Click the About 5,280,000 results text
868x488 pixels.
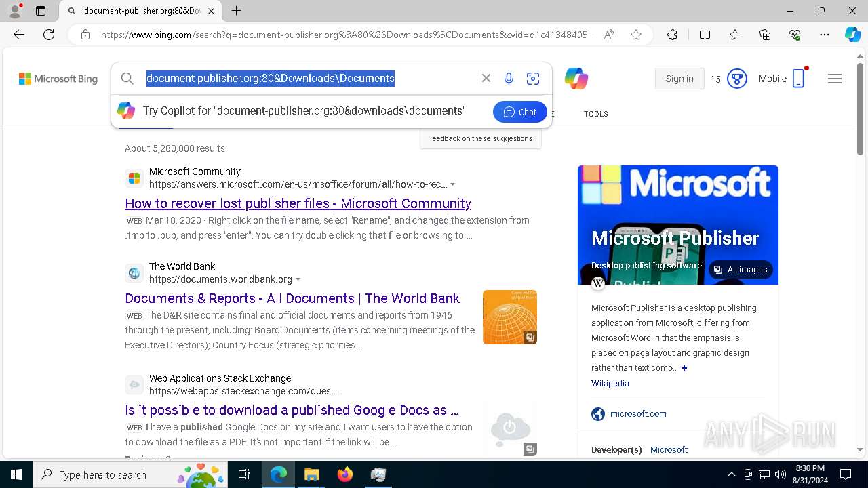point(175,148)
